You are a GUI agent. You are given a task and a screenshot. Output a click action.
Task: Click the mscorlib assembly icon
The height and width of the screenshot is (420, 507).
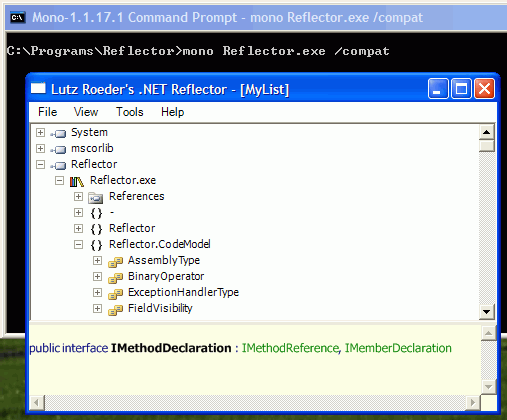tap(59, 149)
